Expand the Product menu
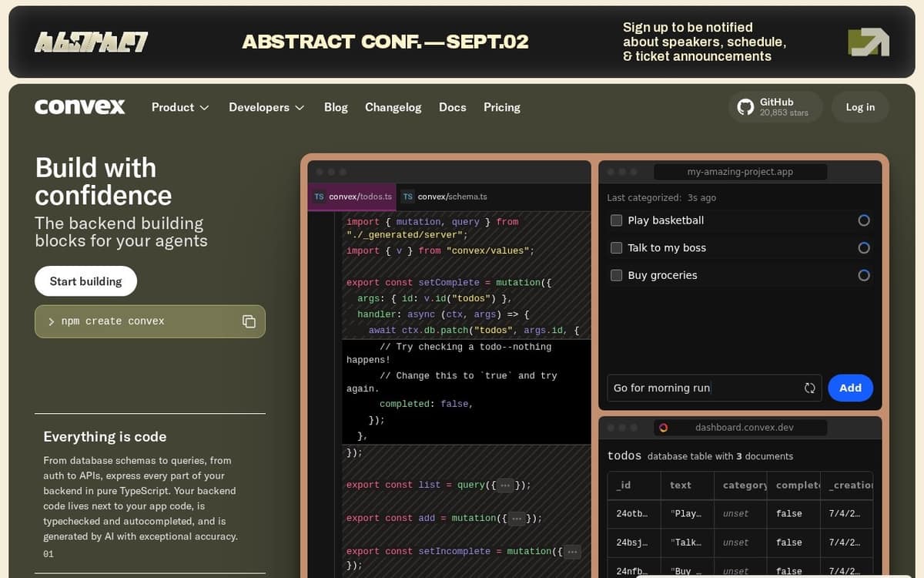The width and height of the screenshot is (924, 578). (180, 107)
